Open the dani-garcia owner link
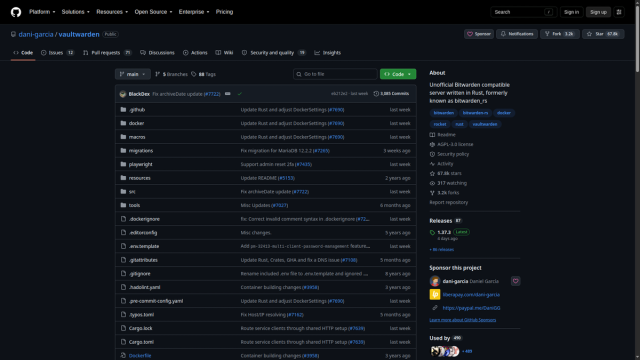The height and width of the screenshot is (360, 640). click(36, 34)
